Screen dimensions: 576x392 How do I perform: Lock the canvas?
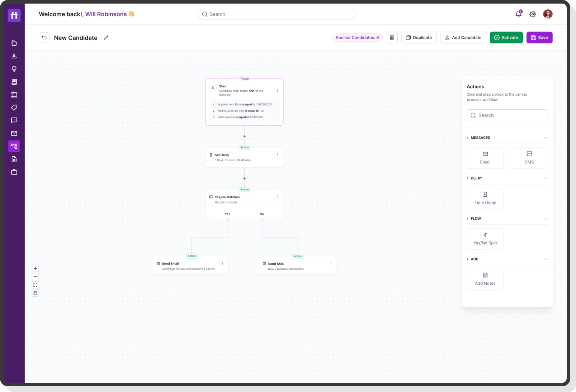tap(35, 293)
